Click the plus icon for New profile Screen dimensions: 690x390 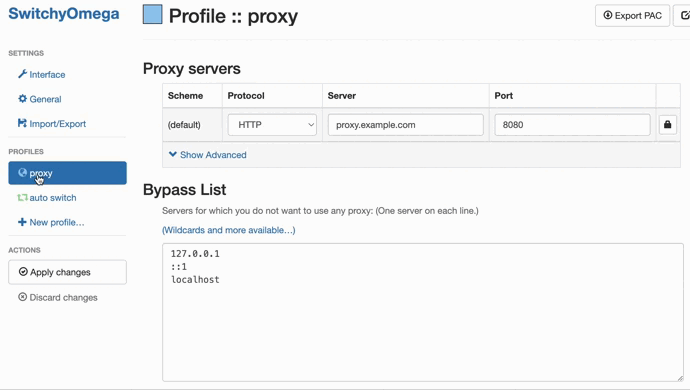pos(22,222)
